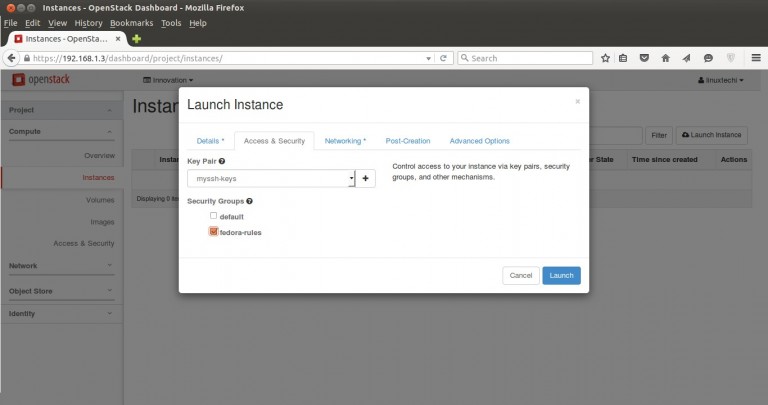Switch to the Advanced Options tab
The image size is (768, 405).
coord(479,141)
